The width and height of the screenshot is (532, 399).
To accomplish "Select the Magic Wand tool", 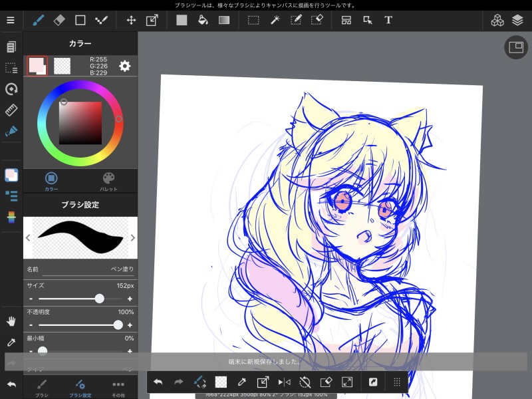I will tap(275, 21).
